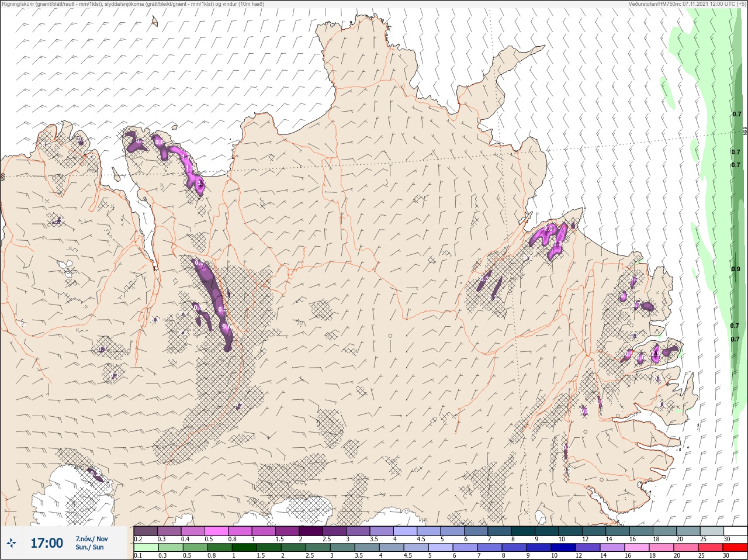Select the white upper legend swatch at 30
This screenshot has width=748, height=560.
(x=736, y=531)
